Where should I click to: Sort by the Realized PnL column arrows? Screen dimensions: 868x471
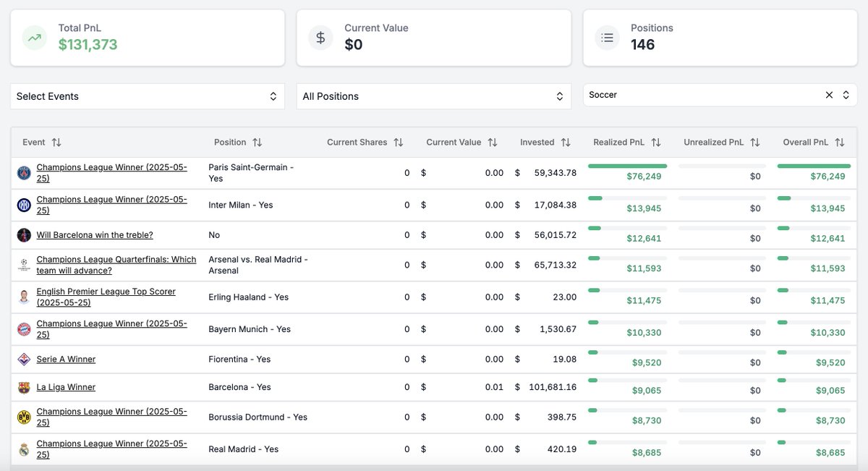pos(656,143)
